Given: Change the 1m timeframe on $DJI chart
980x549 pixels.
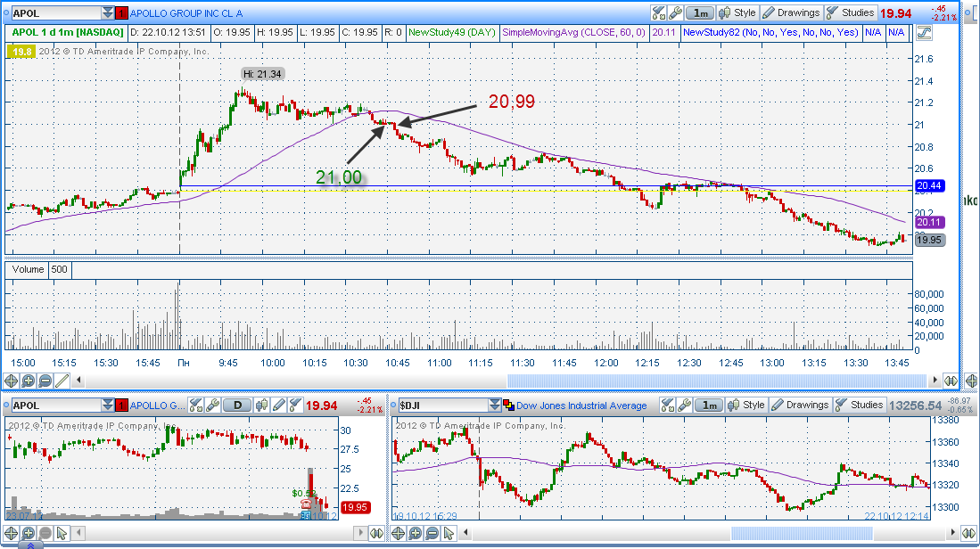Looking at the screenshot, I should (710, 406).
